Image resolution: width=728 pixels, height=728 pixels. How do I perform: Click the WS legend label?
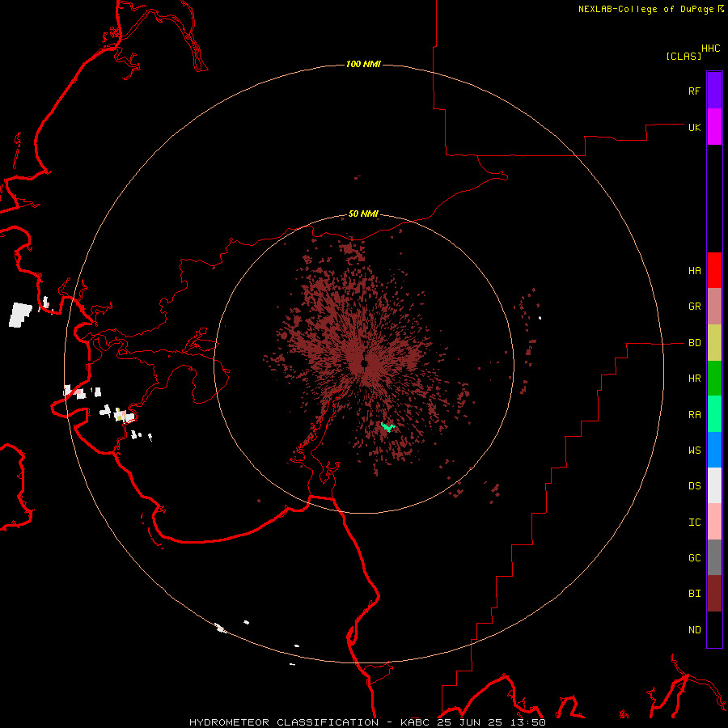[x=694, y=450]
